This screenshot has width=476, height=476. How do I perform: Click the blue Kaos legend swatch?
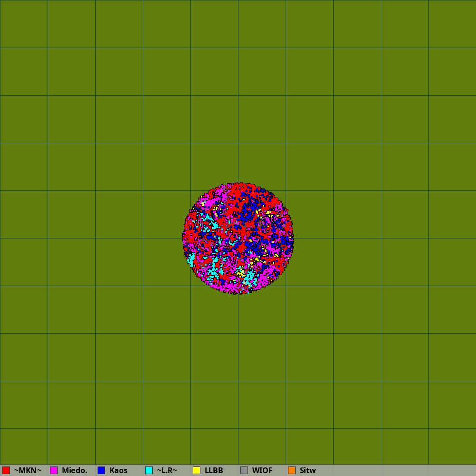101,470
